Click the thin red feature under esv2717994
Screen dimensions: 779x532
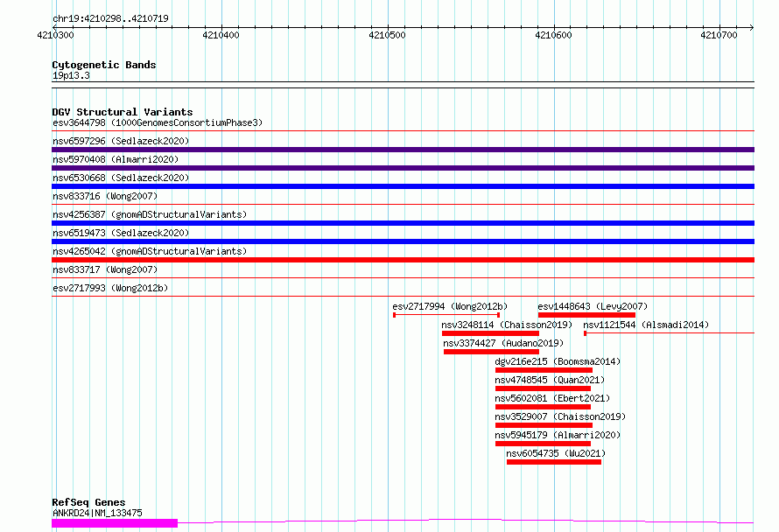[446, 315]
